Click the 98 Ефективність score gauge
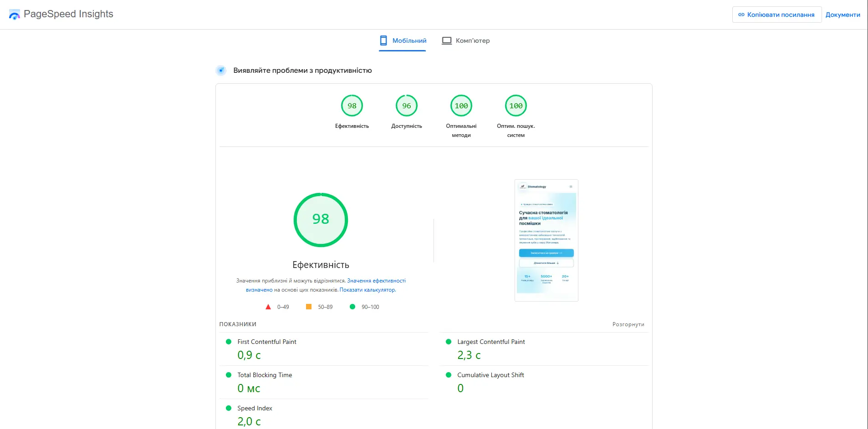This screenshot has width=868, height=429. coord(352,105)
